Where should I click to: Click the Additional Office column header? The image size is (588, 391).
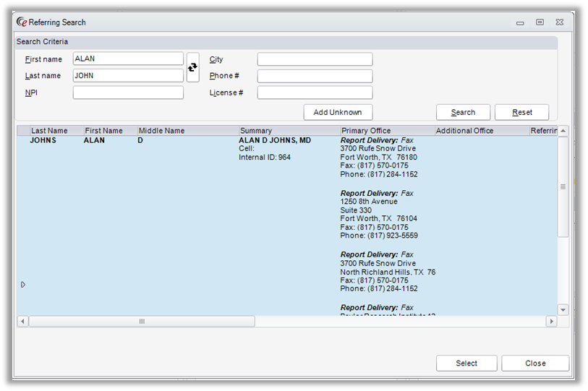click(x=482, y=131)
